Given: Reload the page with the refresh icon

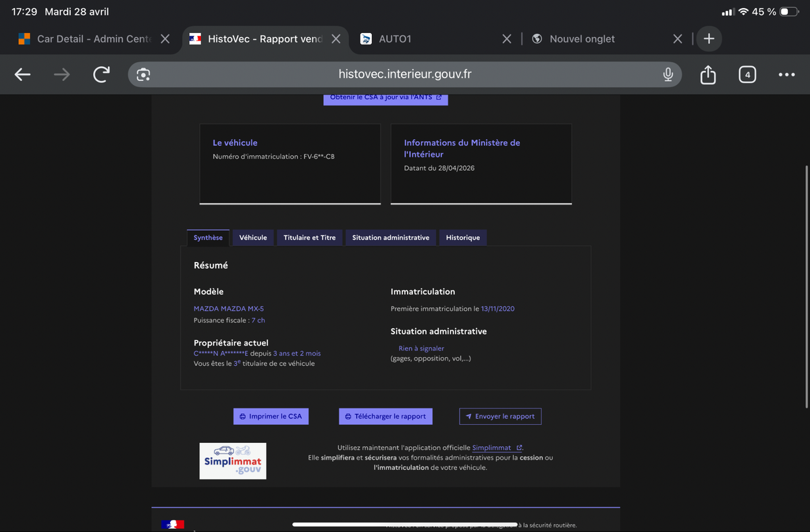Looking at the screenshot, I should [101, 74].
